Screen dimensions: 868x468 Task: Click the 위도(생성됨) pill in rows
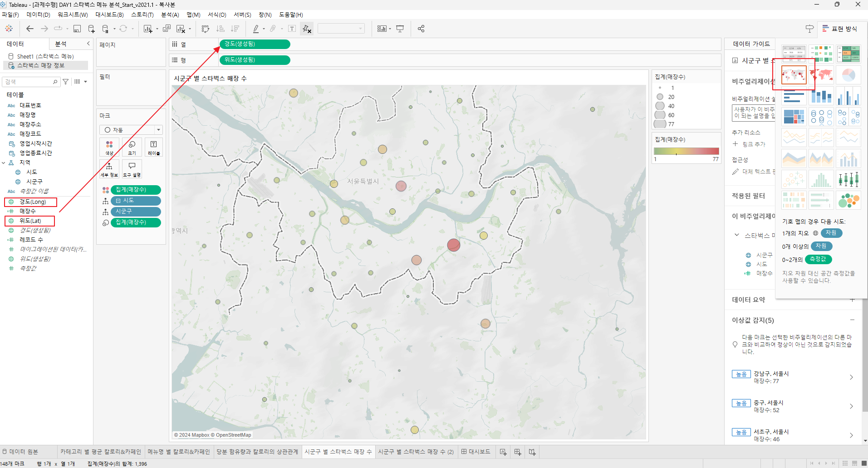pos(255,60)
